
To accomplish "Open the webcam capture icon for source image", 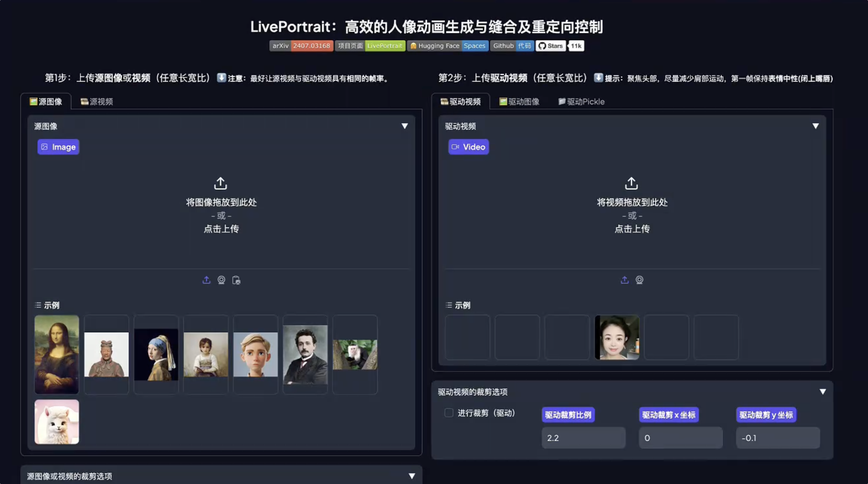I will pos(221,280).
